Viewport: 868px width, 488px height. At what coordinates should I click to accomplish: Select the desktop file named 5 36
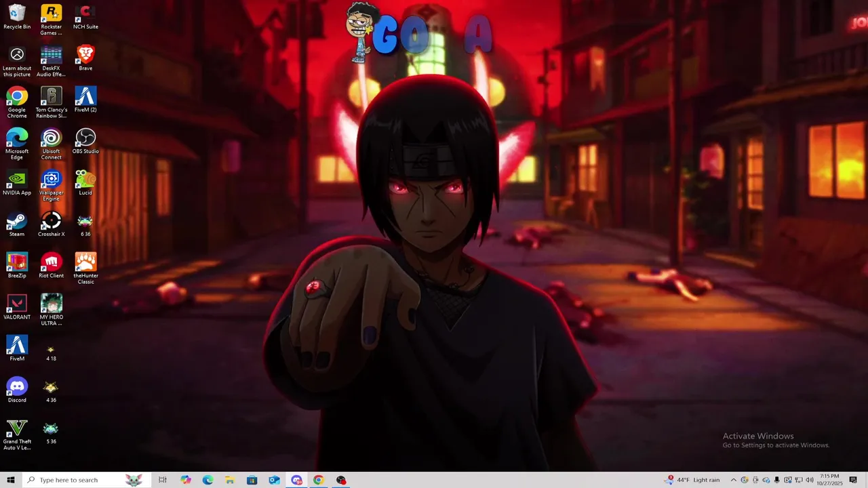51,432
